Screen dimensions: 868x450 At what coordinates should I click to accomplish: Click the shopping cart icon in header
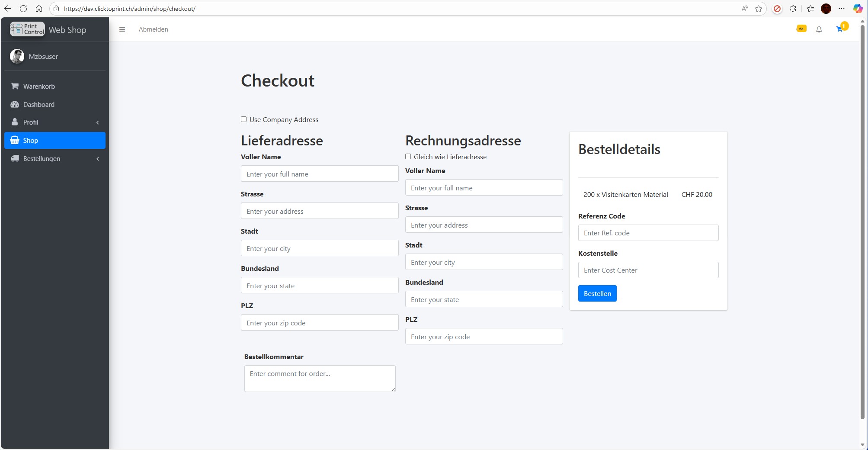839,29
